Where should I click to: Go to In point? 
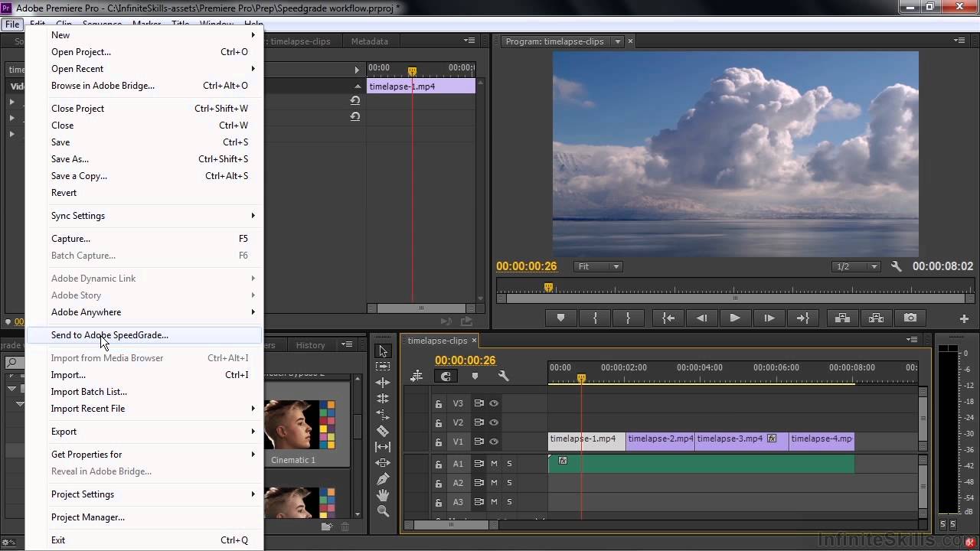click(x=668, y=318)
